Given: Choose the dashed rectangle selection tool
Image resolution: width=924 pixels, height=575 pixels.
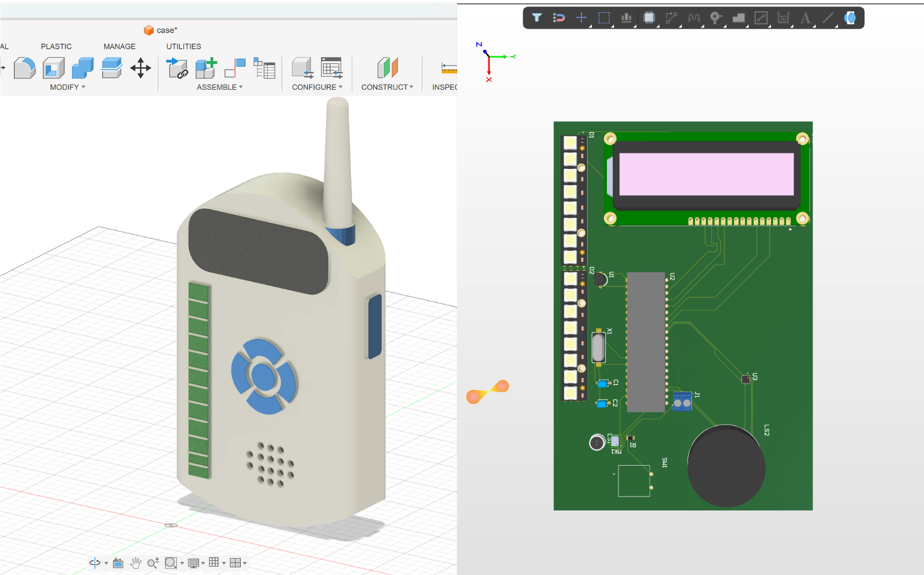Looking at the screenshot, I should pos(604,18).
